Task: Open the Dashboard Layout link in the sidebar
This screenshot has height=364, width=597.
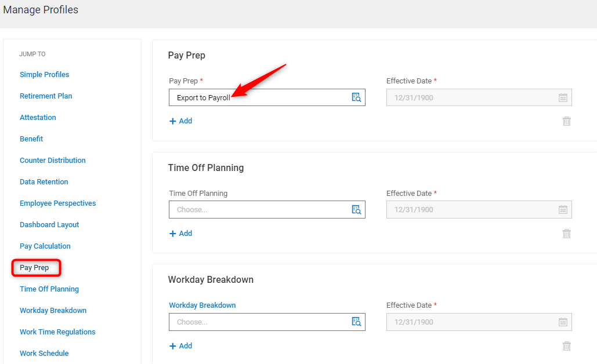Action: tap(49, 224)
